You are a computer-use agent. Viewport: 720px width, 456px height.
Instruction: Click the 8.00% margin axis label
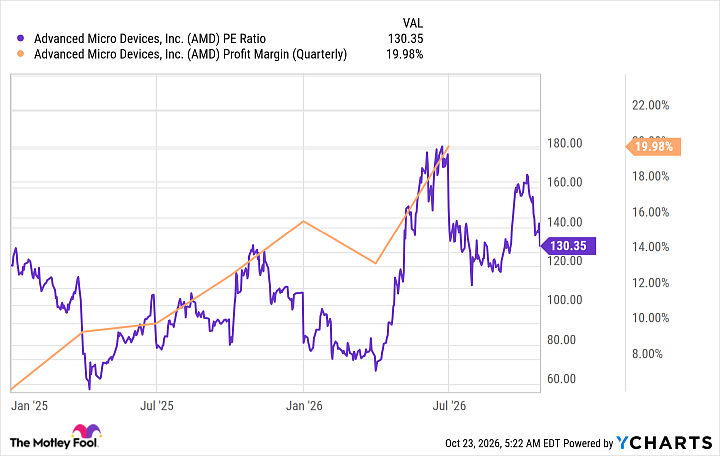647,354
